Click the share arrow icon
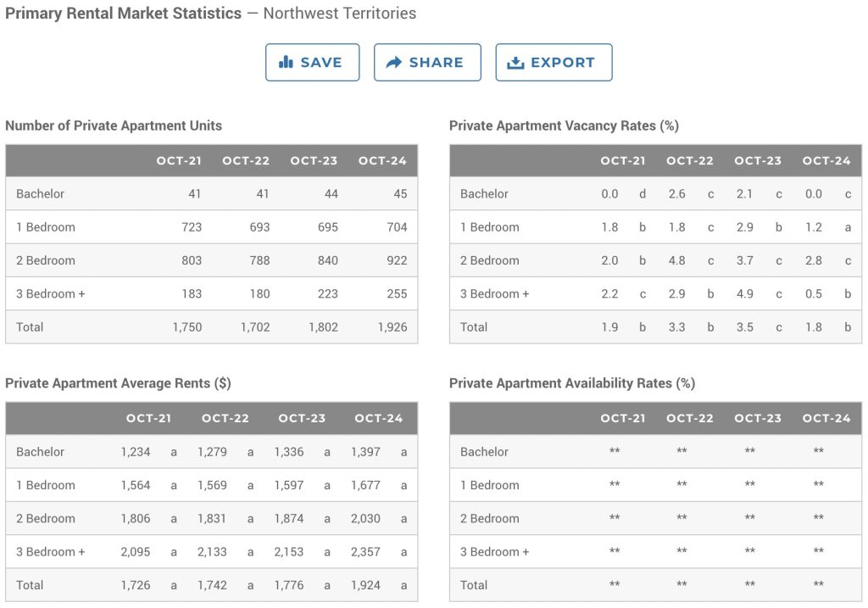 [x=393, y=63]
